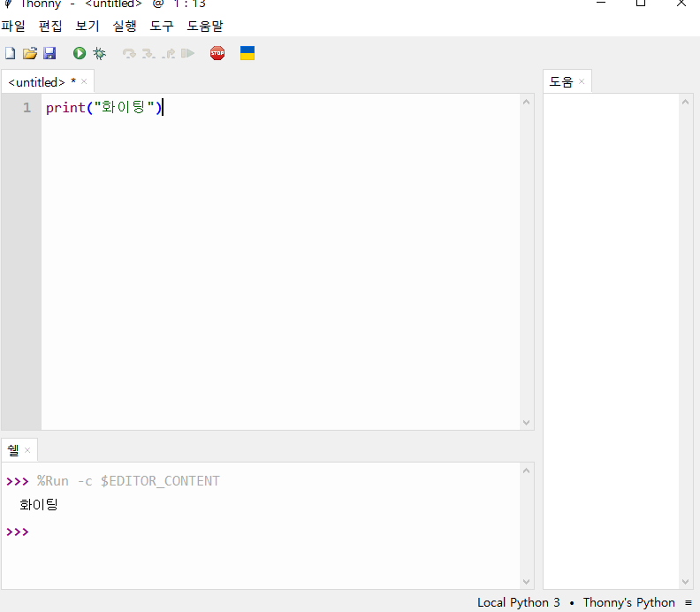This screenshot has height=612, width=700.
Task: Close the <untitled> editor tab
Action: pos(84,81)
